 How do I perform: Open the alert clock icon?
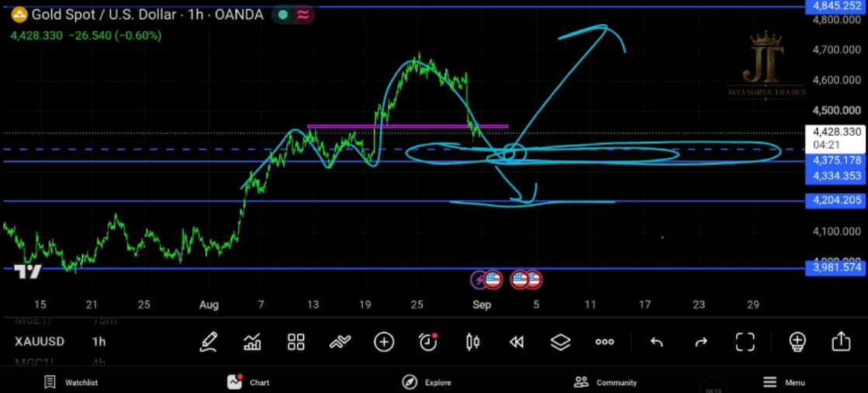click(x=428, y=342)
